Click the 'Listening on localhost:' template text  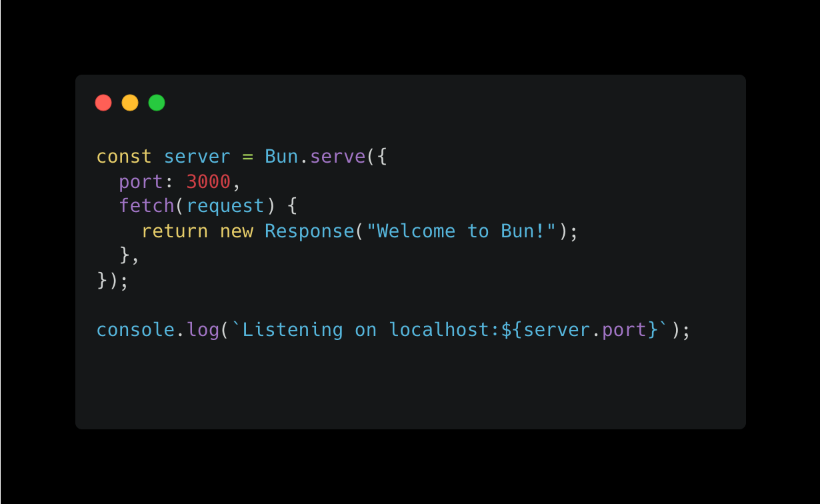(371, 330)
